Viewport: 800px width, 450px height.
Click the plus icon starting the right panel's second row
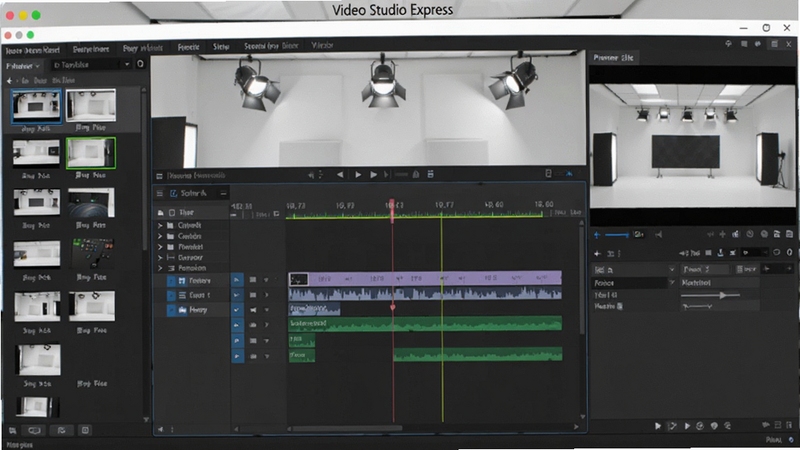[x=597, y=254]
